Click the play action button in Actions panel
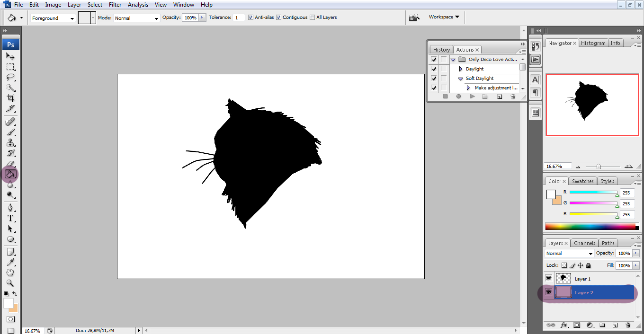 [472, 97]
